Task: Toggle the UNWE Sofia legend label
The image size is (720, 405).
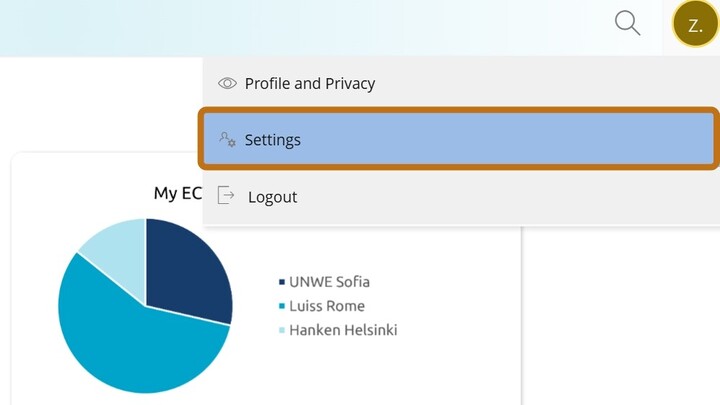Action: (329, 282)
